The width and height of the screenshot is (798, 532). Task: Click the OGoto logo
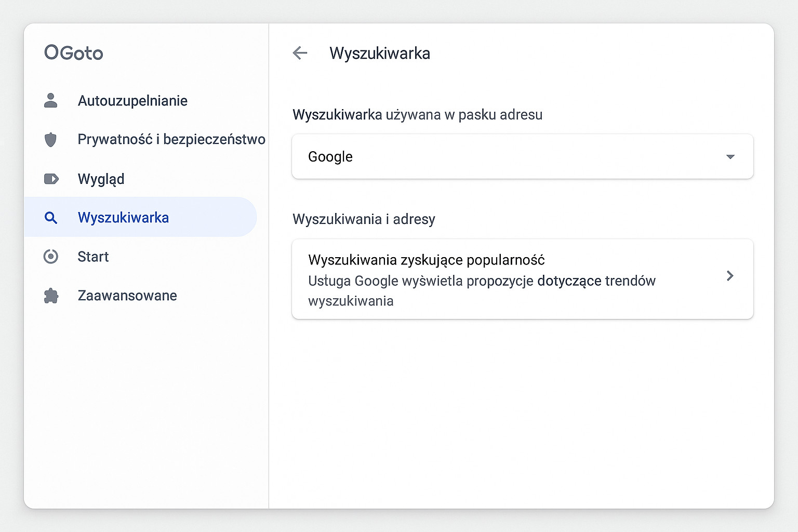point(74,52)
